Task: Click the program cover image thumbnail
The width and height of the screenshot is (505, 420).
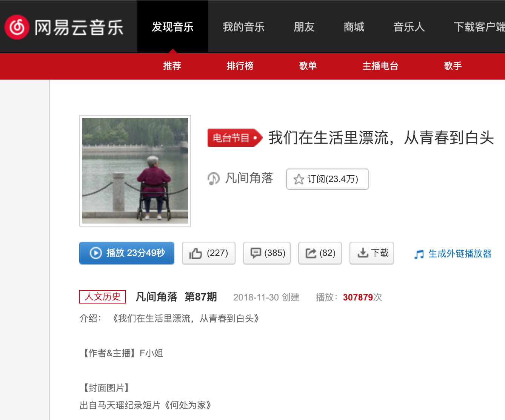Action: click(x=135, y=171)
